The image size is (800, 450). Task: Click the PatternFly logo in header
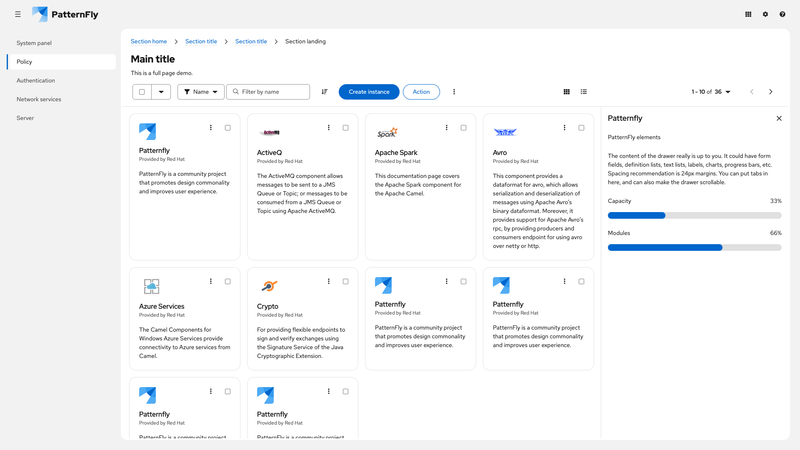65,14
